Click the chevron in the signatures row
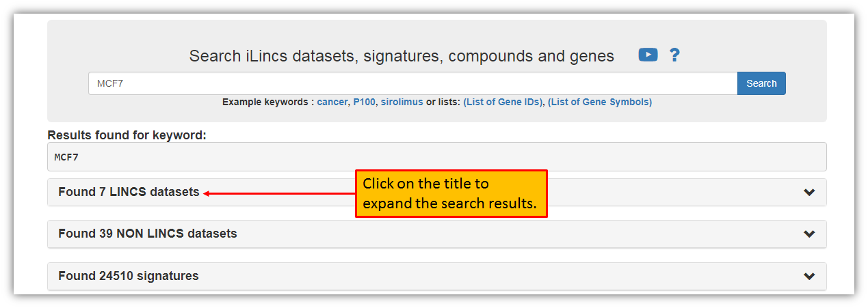The image size is (868, 308). coord(809,277)
